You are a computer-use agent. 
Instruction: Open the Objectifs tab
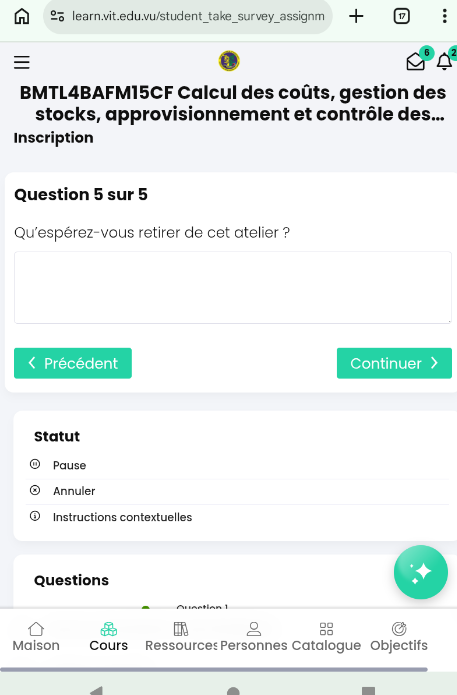[x=399, y=637]
